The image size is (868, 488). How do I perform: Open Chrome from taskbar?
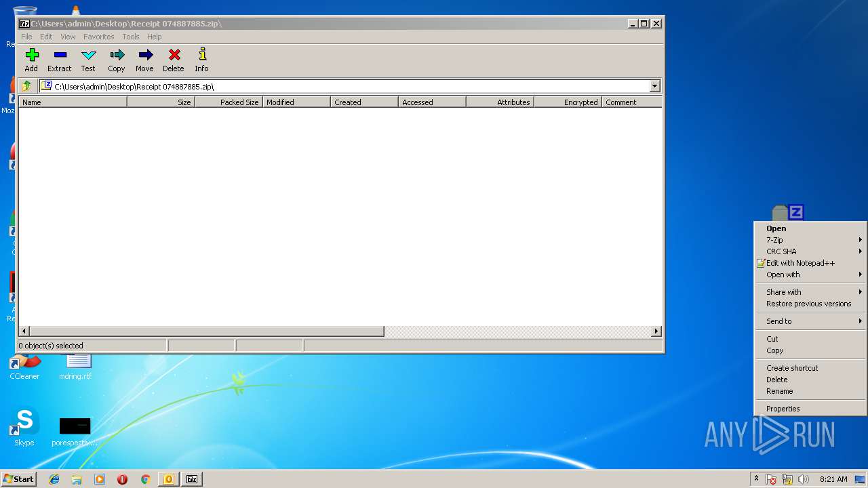[x=145, y=479]
